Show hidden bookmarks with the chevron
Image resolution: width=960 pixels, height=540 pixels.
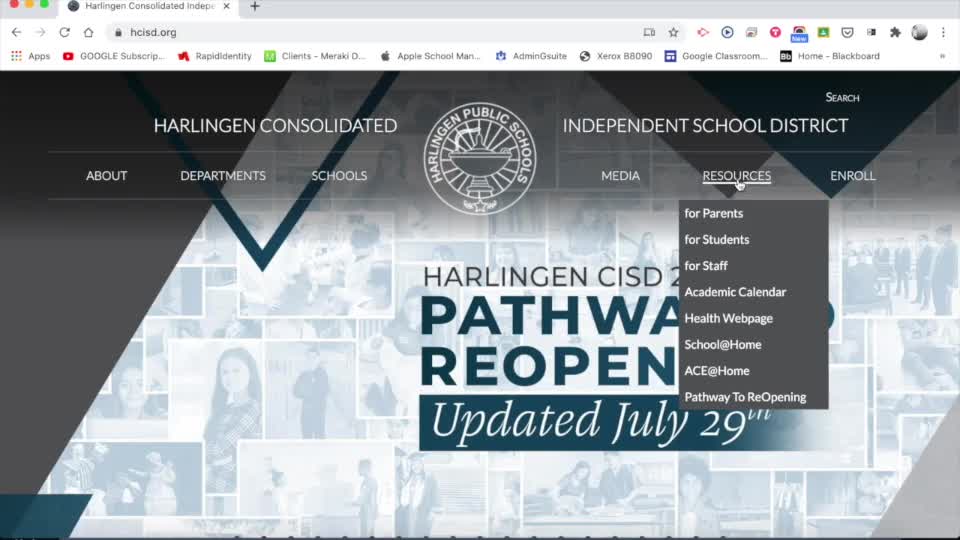942,56
